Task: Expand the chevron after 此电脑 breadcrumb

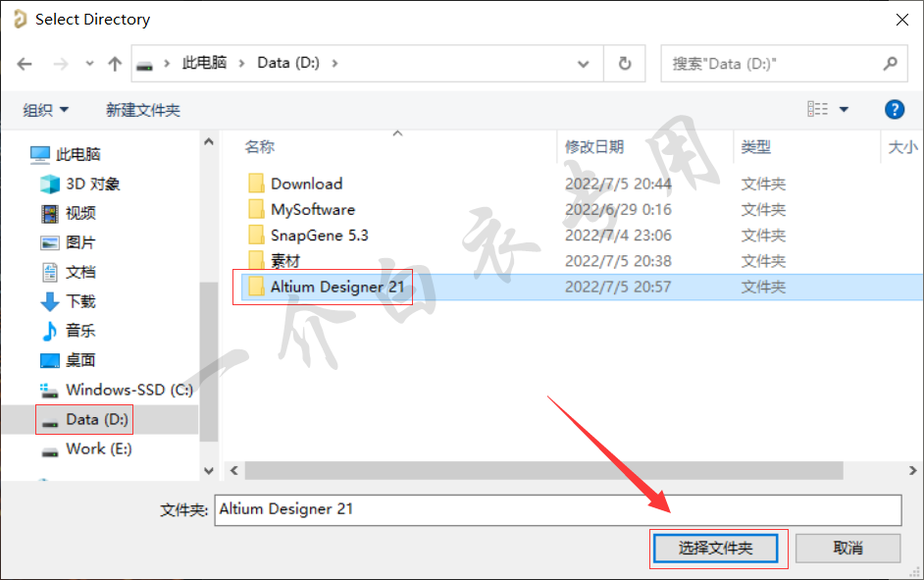Action: coord(241,63)
